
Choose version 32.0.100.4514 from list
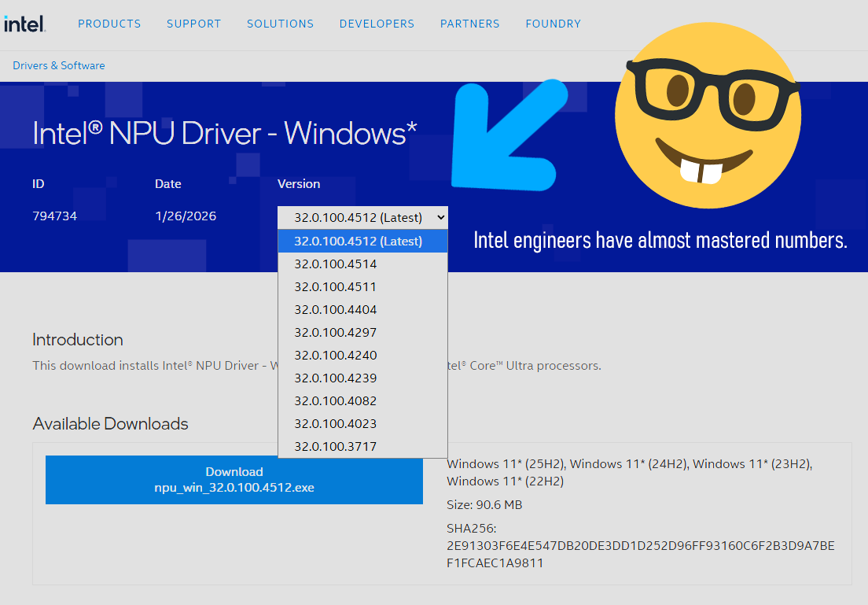tap(336, 264)
